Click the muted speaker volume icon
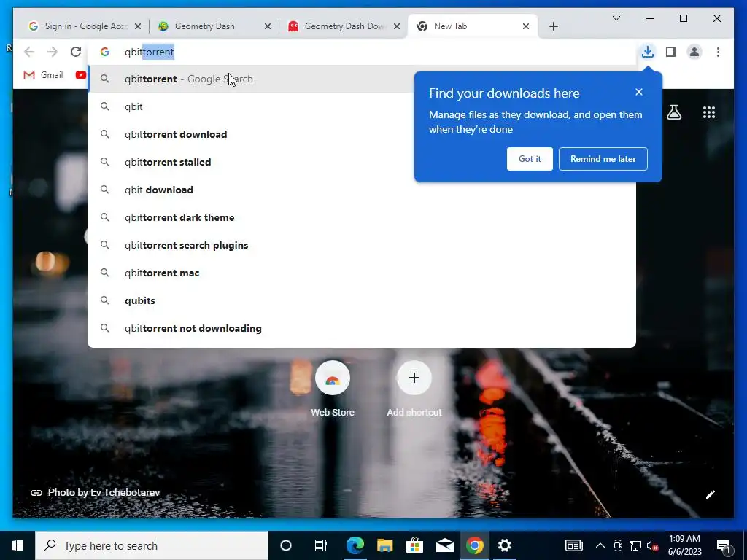This screenshot has height=560, width=747. pyautogui.click(x=652, y=545)
